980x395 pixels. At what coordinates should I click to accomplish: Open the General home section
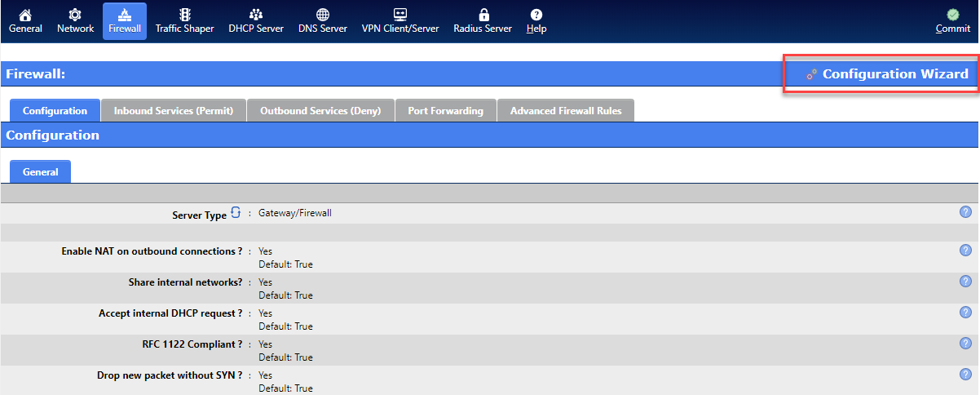[25, 21]
